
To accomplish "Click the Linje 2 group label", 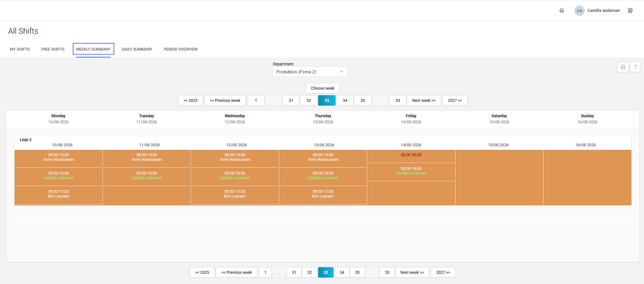I will 26,140.
